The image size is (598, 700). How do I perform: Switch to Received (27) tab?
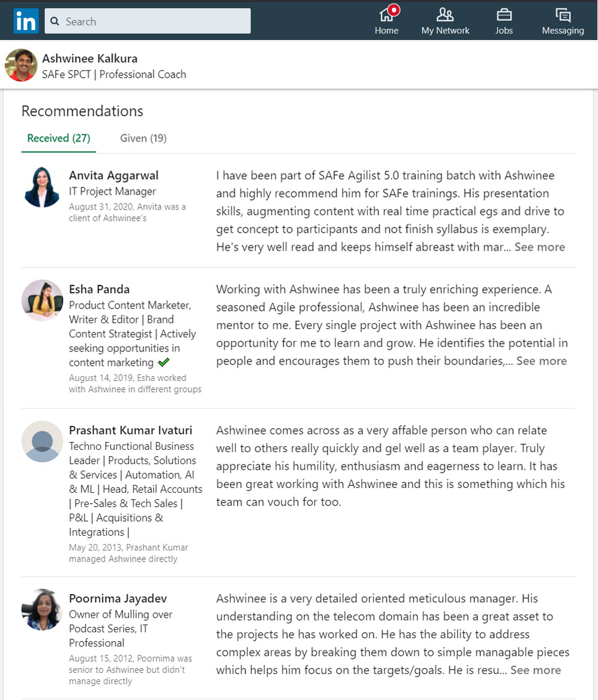pyautogui.click(x=58, y=138)
